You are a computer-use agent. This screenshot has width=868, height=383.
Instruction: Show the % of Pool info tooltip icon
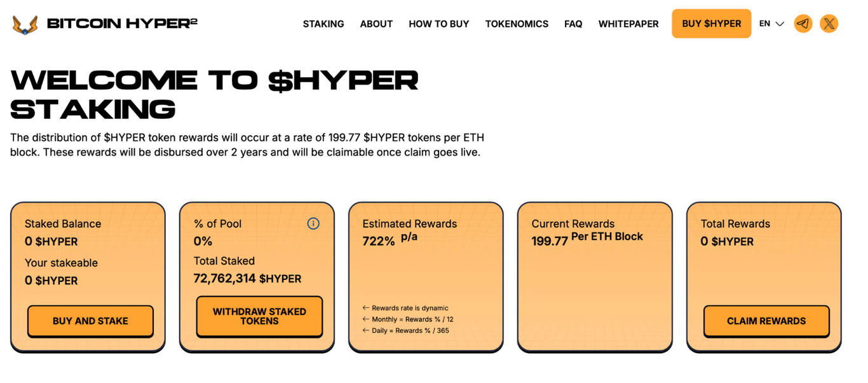(x=313, y=223)
